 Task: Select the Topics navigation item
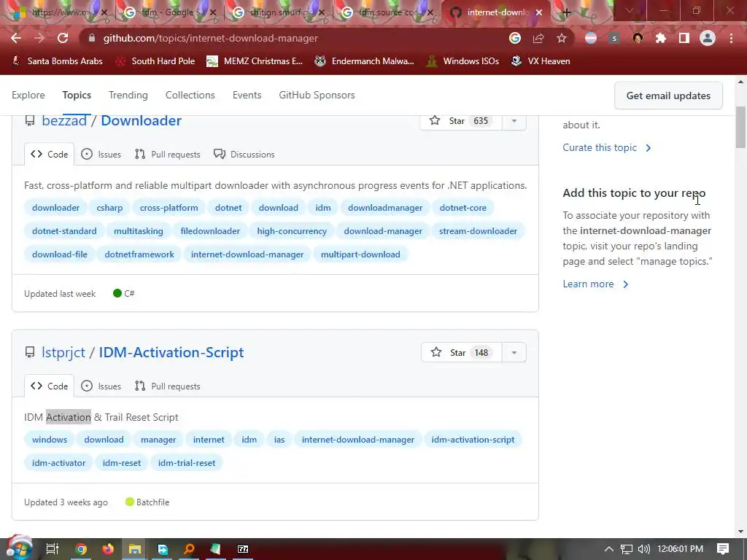(x=77, y=95)
